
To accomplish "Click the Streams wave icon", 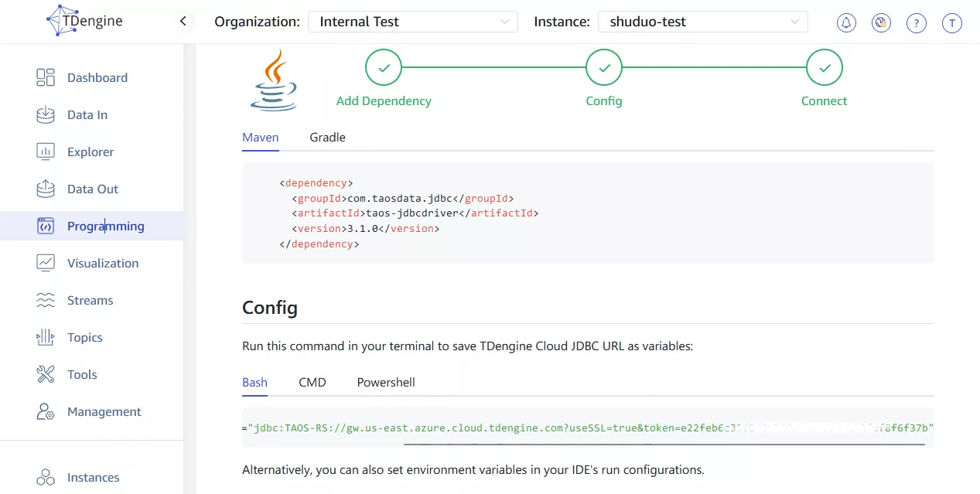I will (x=46, y=300).
